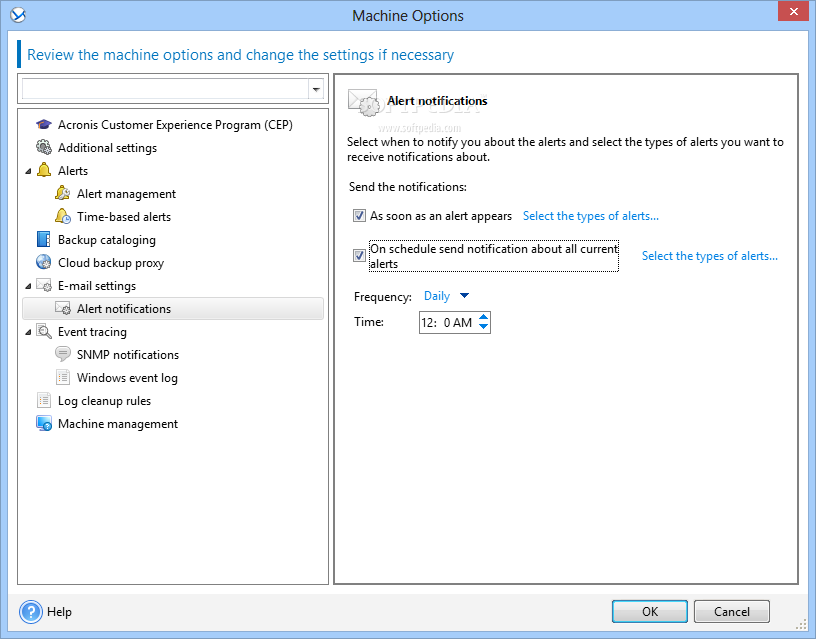Click the Event tracing magnifier icon
The image size is (816, 639).
pos(44,331)
